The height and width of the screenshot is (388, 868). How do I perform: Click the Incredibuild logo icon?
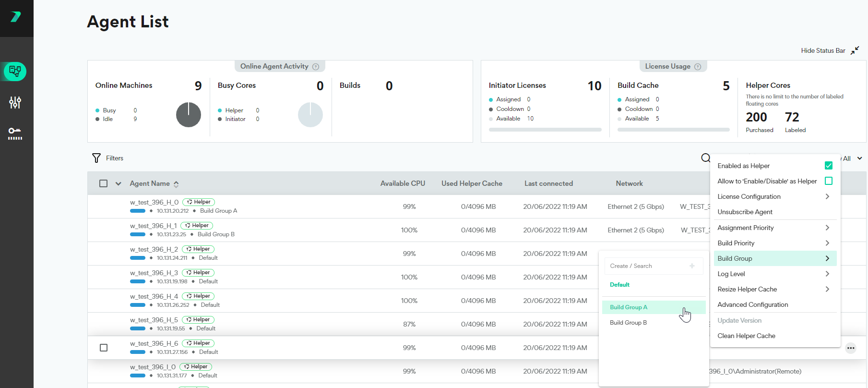tap(16, 17)
